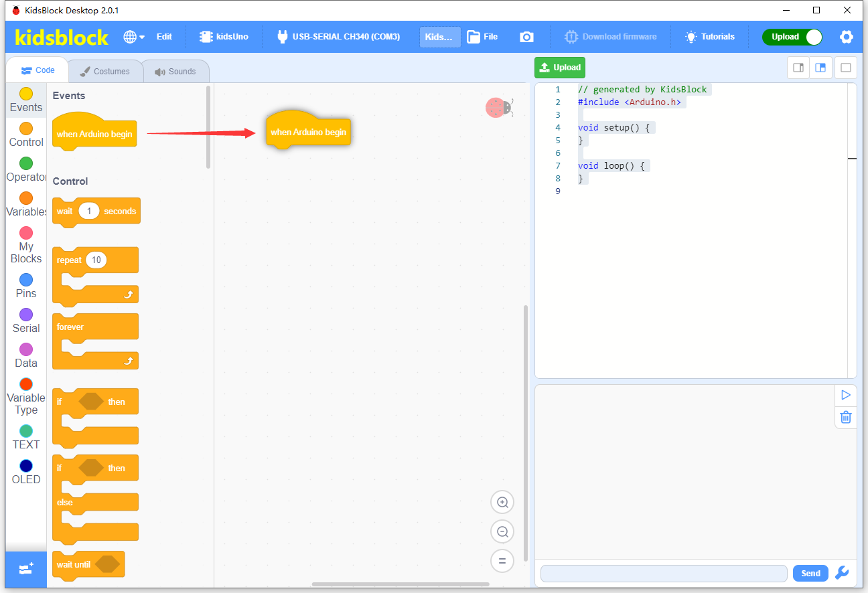Click the add extension button below the categories
868x593 pixels.
coord(26,570)
